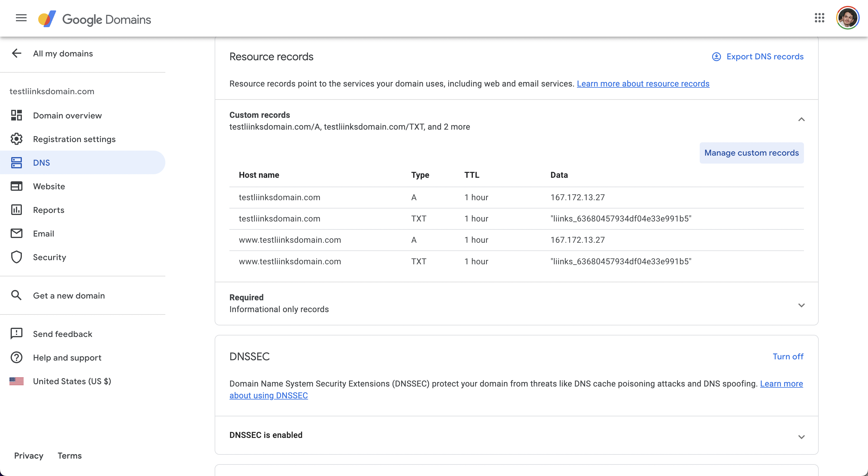The image size is (868, 476).
Task: Expand the Required informational records section
Action: coord(801,305)
